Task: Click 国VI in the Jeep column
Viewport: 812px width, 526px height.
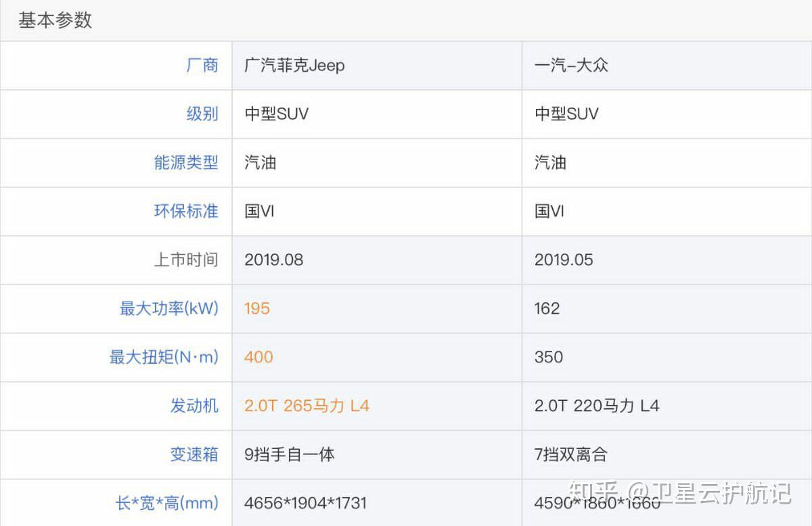Action: coord(259,212)
